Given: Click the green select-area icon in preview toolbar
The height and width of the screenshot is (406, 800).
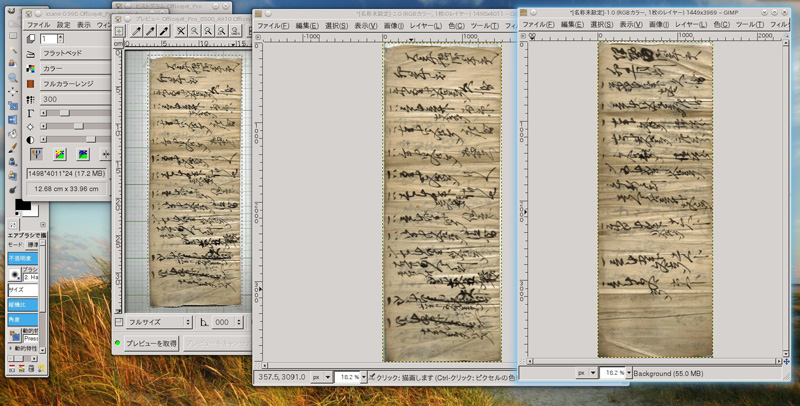Looking at the screenshot, I should pos(119,31).
